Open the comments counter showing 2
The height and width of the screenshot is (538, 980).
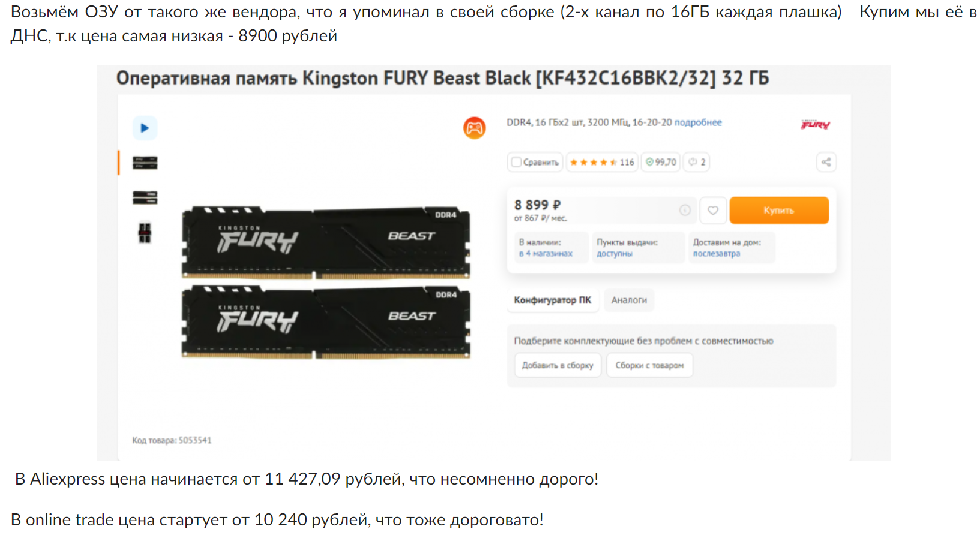[x=697, y=162]
